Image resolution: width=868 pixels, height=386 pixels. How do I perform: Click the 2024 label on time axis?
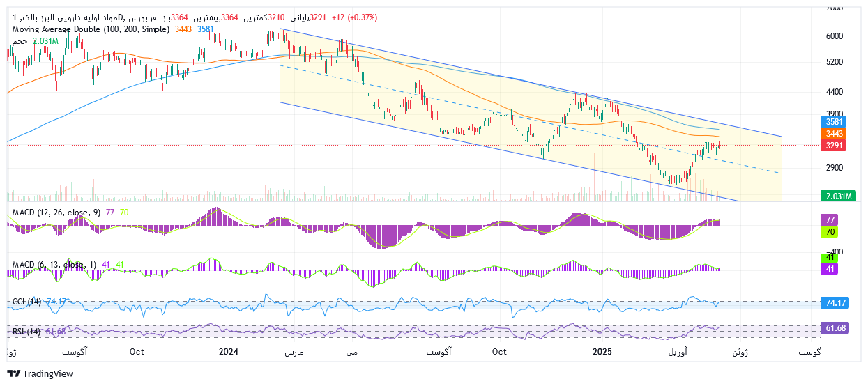click(x=229, y=353)
